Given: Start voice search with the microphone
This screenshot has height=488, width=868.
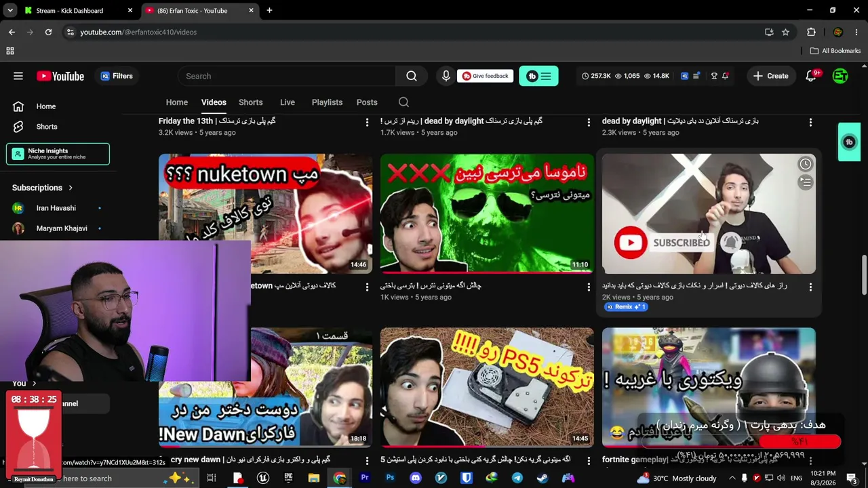Looking at the screenshot, I should (x=446, y=76).
